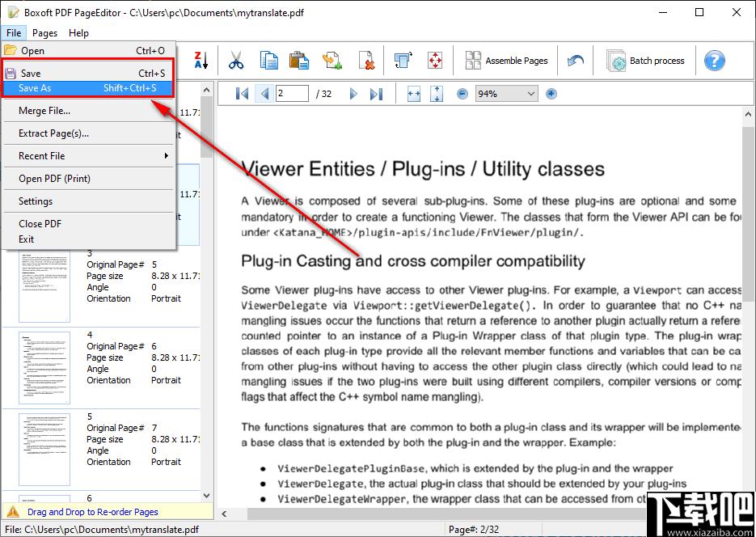
Task: Delete page using the red X page icon
Action: click(367, 61)
